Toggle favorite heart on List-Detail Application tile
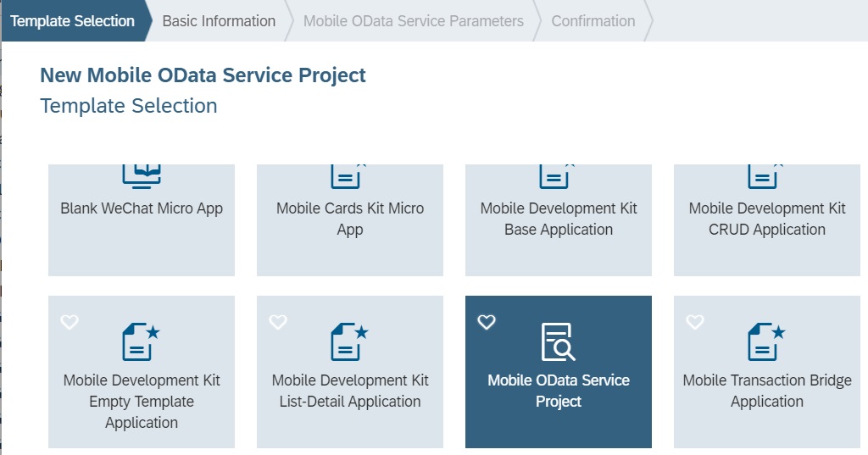Image resolution: width=868 pixels, height=455 pixels. coord(278,322)
